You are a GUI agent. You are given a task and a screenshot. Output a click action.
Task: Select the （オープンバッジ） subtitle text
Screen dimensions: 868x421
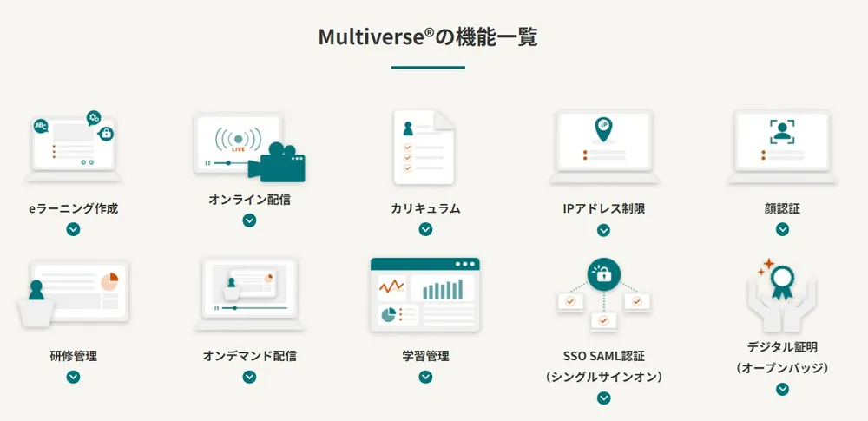point(782,368)
